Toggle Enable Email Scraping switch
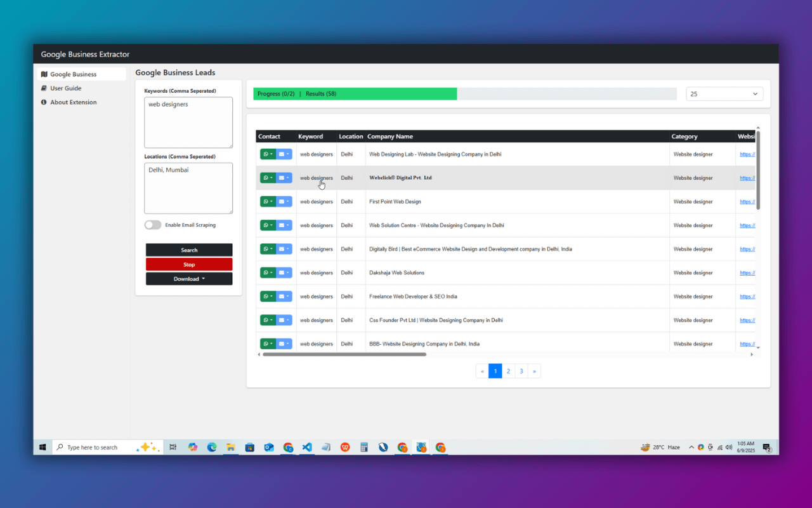This screenshot has width=812, height=508. pos(153,225)
